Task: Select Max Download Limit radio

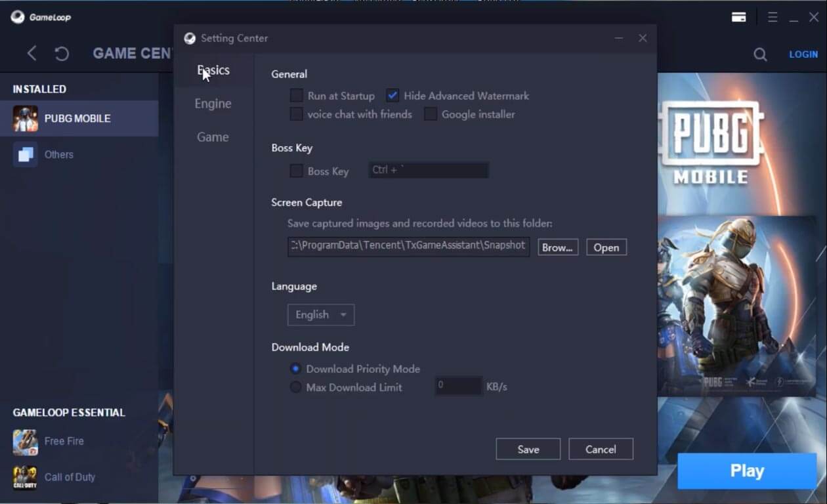Action: tap(296, 387)
